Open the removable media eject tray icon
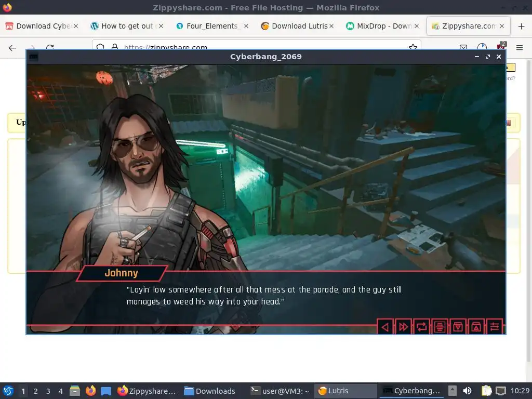 [453, 391]
